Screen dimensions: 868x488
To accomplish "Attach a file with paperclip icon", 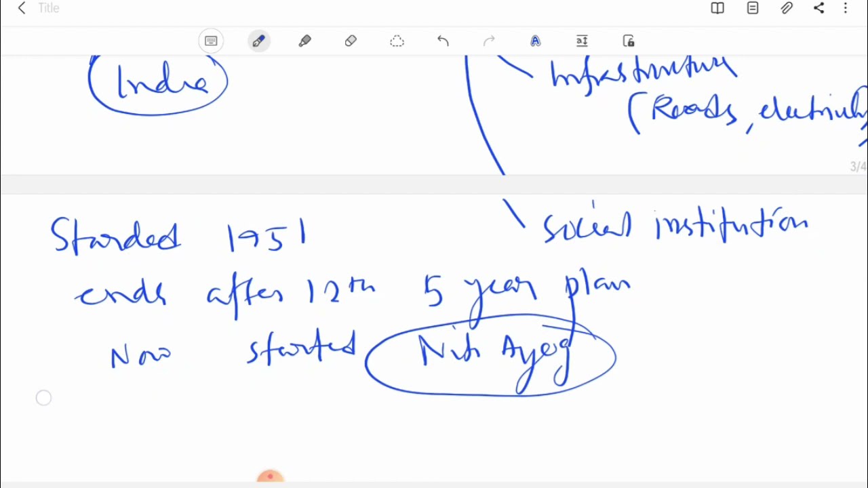I will point(787,8).
